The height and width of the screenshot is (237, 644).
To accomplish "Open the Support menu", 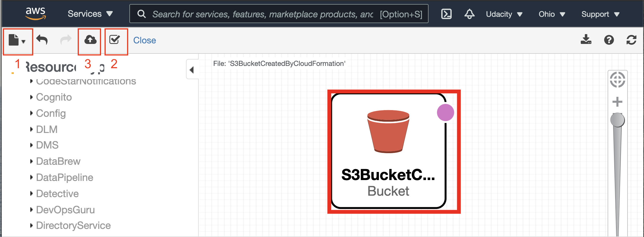I will tap(600, 14).
